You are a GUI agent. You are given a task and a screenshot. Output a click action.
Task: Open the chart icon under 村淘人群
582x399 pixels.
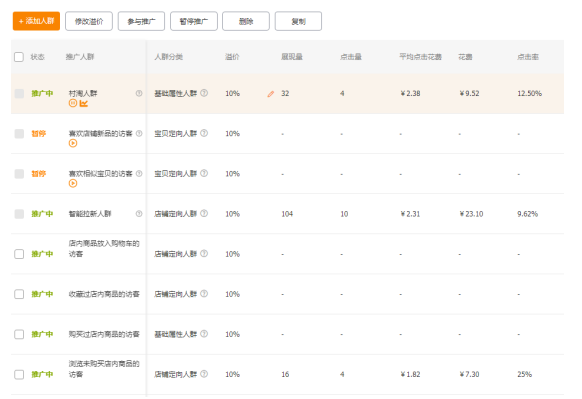84,103
